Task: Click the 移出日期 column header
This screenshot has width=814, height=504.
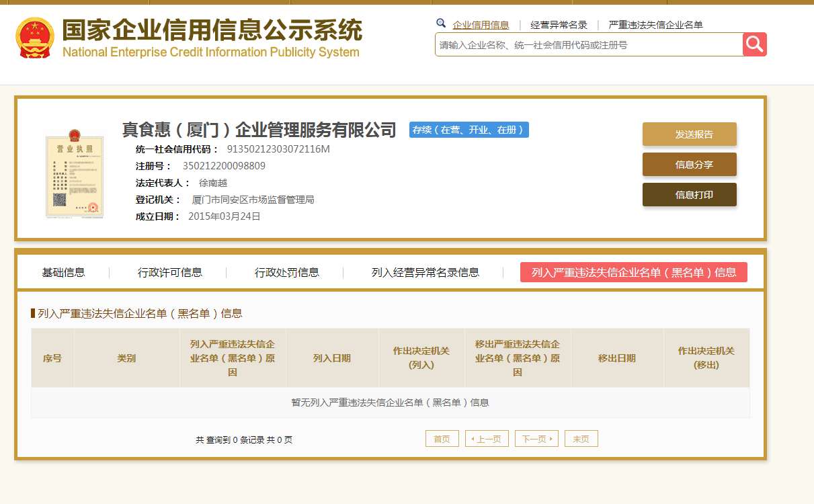Action: 617,358
